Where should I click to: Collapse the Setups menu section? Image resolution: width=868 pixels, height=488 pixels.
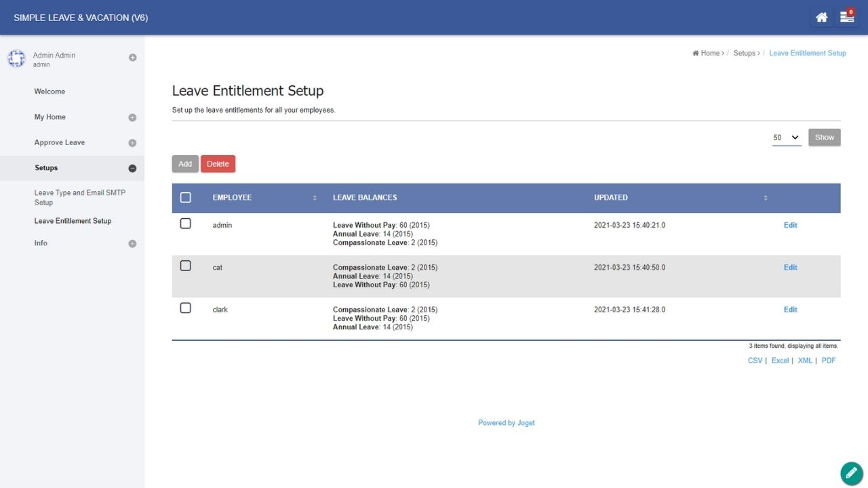[x=132, y=168]
